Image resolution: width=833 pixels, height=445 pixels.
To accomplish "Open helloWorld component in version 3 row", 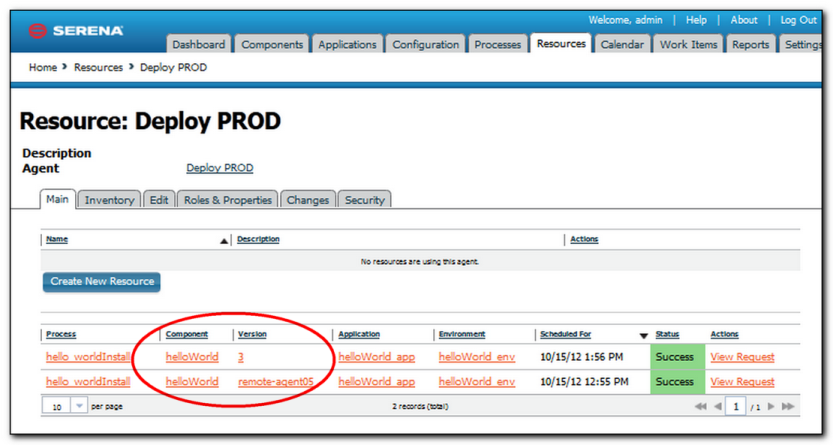I will click(x=192, y=357).
